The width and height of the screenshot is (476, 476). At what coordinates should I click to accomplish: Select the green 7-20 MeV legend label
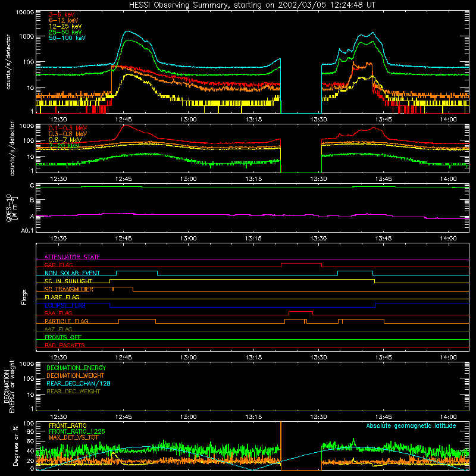click(64, 146)
